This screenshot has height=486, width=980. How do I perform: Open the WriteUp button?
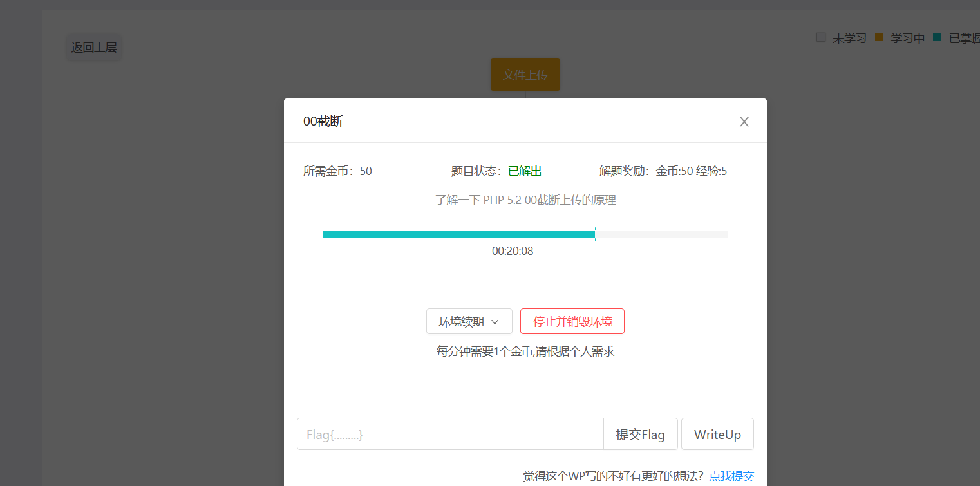pyautogui.click(x=717, y=434)
